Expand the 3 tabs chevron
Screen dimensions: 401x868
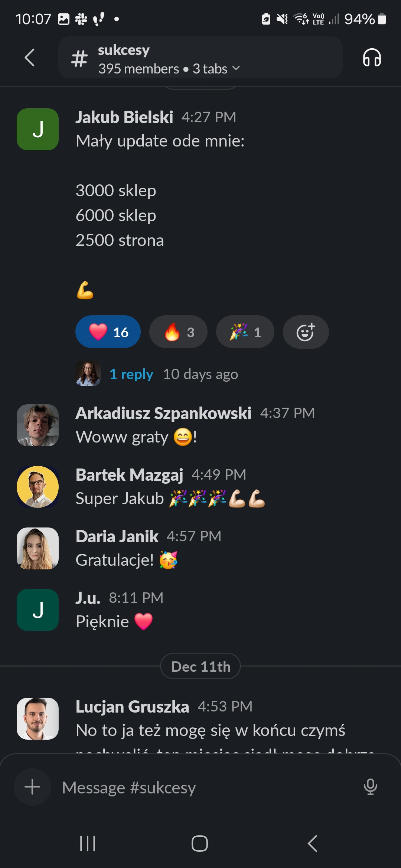point(236,68)
